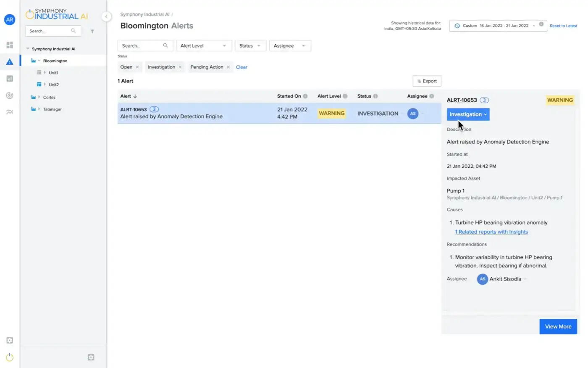This screenshot has height=368, width=588.
Task: Open the Alert Level dropdown filter
Action: [203, 46]
